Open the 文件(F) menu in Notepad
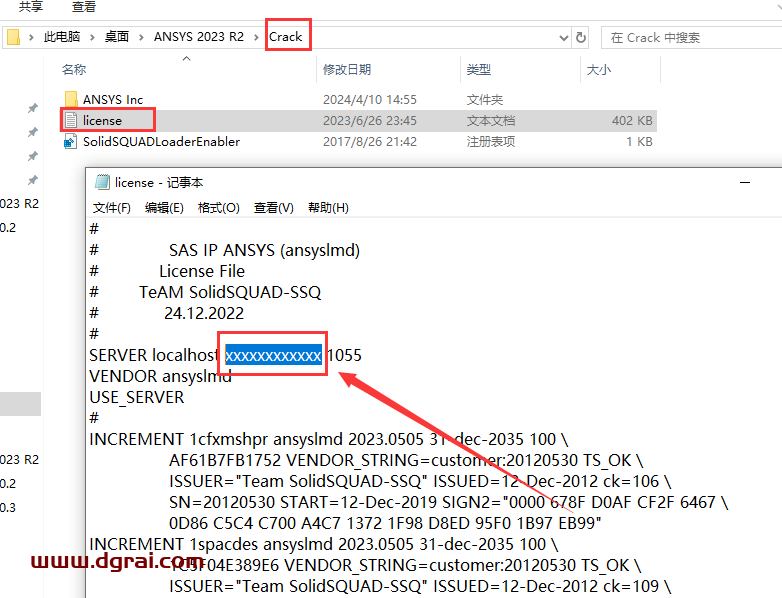The width and height of the screenshot is (782, 598). pos(112,207)
